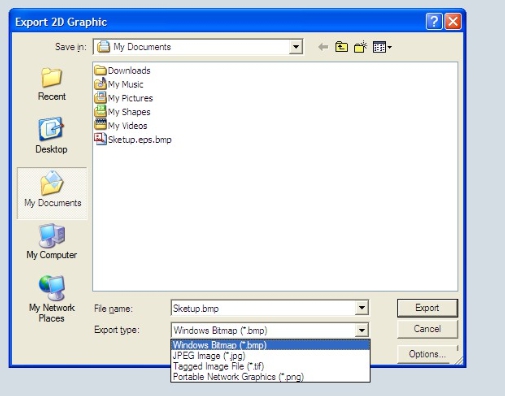505x396 pixels.
Task: Open the Options... button
Action: pyautogui.click(x=427, y=354)
